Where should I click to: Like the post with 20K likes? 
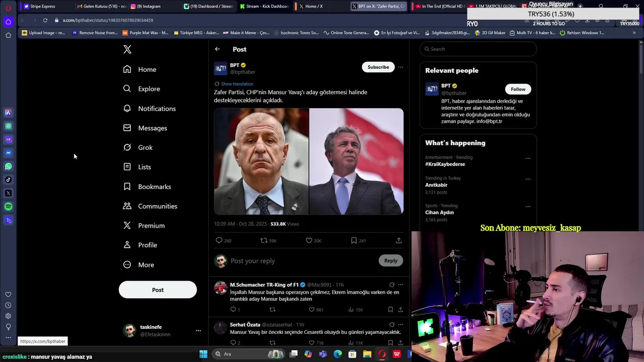309,240
